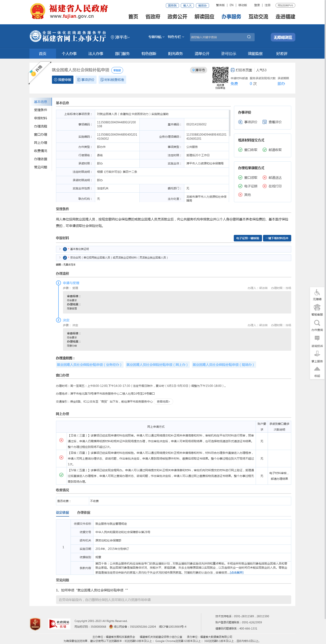Image resolution: width=326 pixels, height=644 pixels.
Task: Click the 无障碍浏览 button
Action: (x=283, y=37)
